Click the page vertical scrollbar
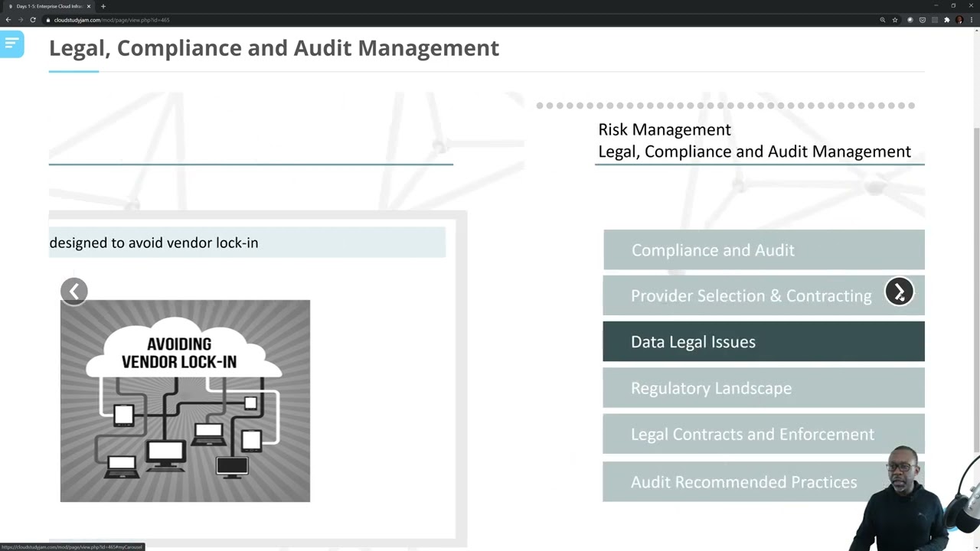Image resolution: width=980 pixels, height=551 pixels. [x=975, y=289]
